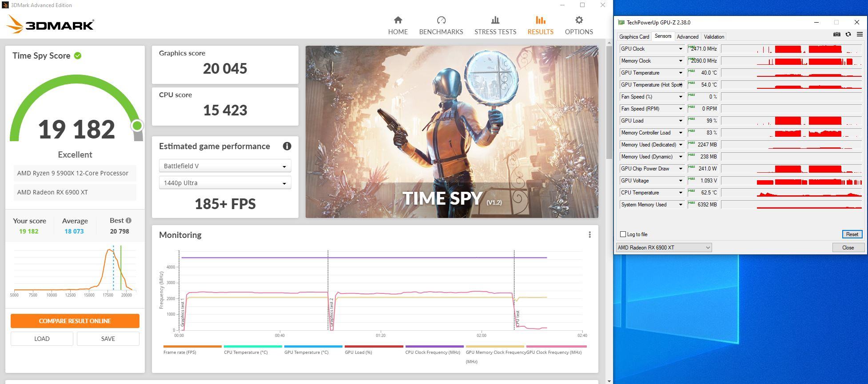Click the green score validation checkmark
868x384 pixels.
tap(78, 55)
